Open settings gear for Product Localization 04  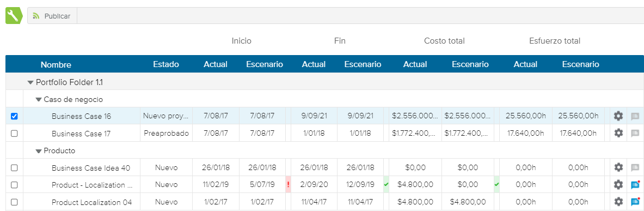tap(618, 202)
